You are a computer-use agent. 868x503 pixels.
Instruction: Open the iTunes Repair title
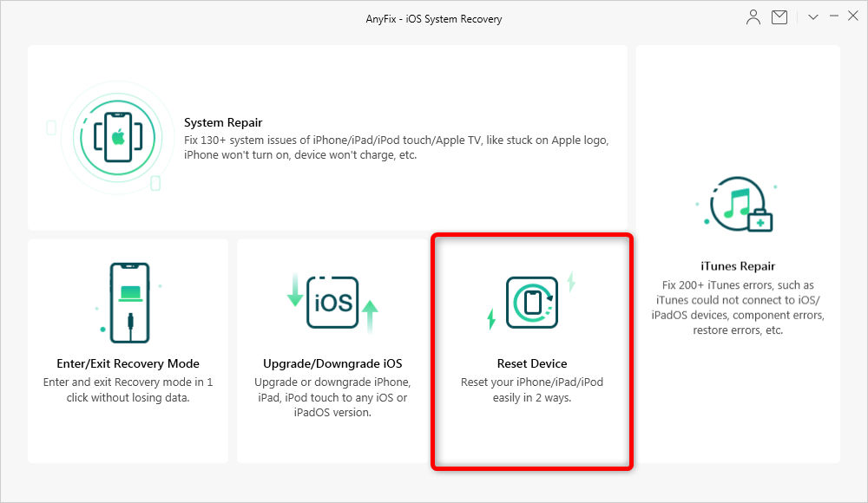point(738,266)
